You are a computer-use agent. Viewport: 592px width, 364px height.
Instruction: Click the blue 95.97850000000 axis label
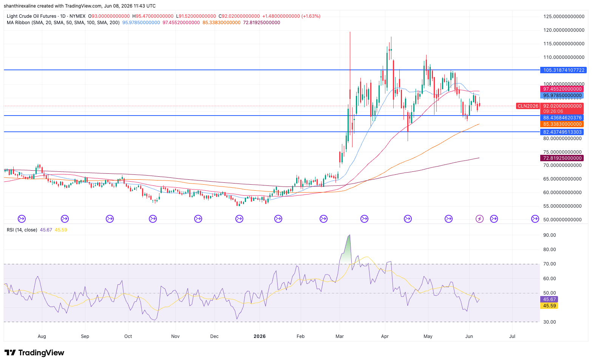[562, 96]
